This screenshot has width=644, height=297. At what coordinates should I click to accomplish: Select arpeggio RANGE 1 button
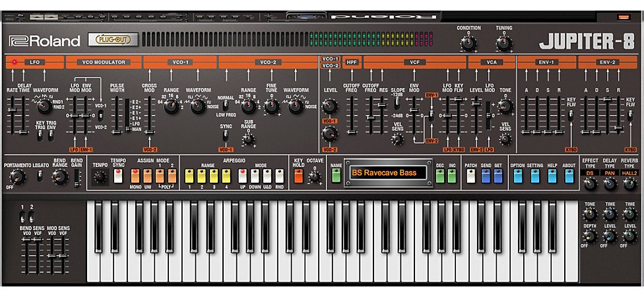[189, 176]
